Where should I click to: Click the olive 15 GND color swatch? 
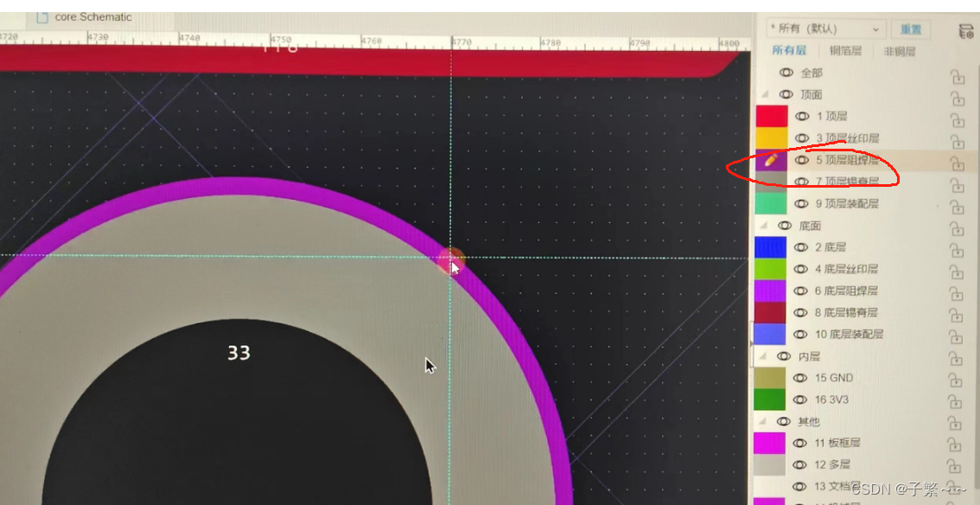click(769, 378)
